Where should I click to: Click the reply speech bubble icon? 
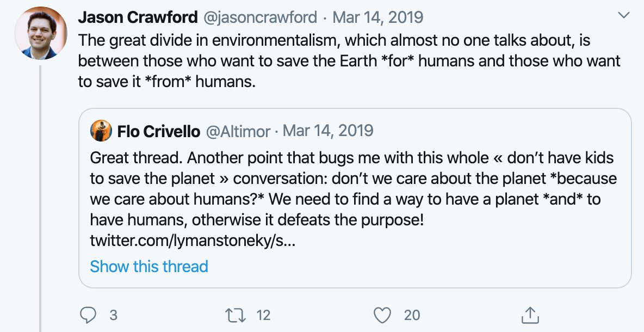(x=88, y=315)
